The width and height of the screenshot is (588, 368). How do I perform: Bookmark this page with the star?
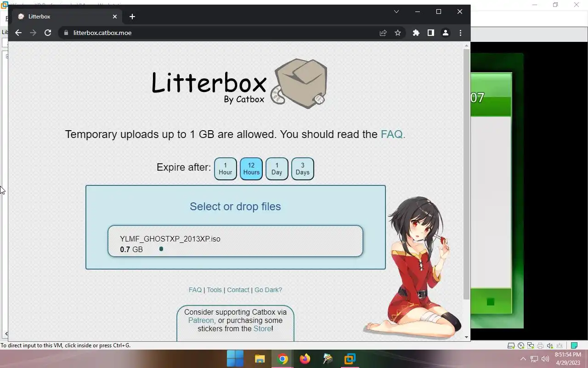[x=398, y=33]
